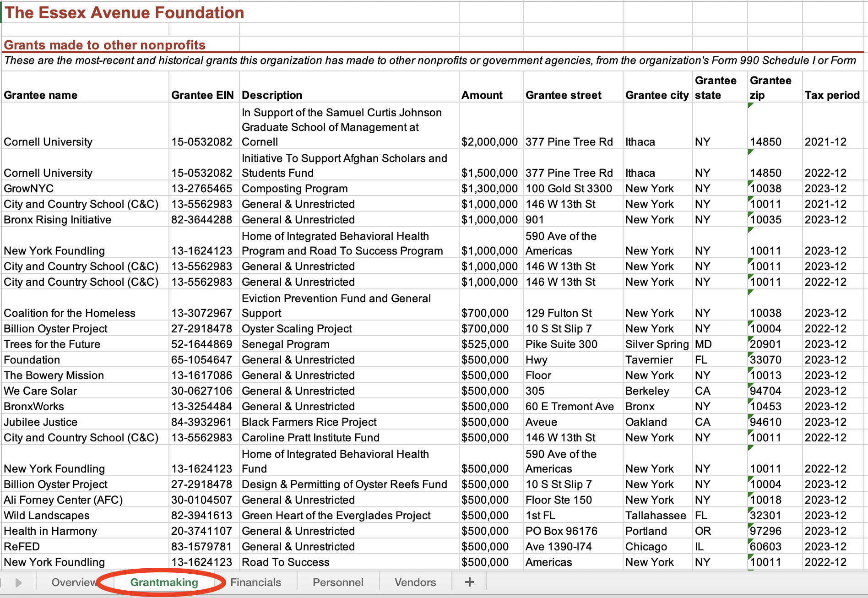Open the Personnel tab
Screen dimensions: 868x598
pos(337,582)
